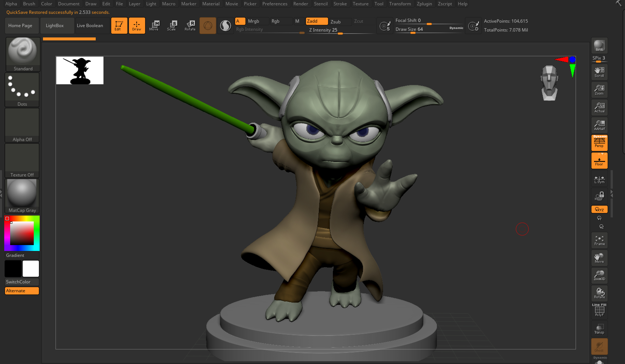The height and width of the screenshot is (364, 625).
Task: Select the white main color swatch
Action: 31,268
